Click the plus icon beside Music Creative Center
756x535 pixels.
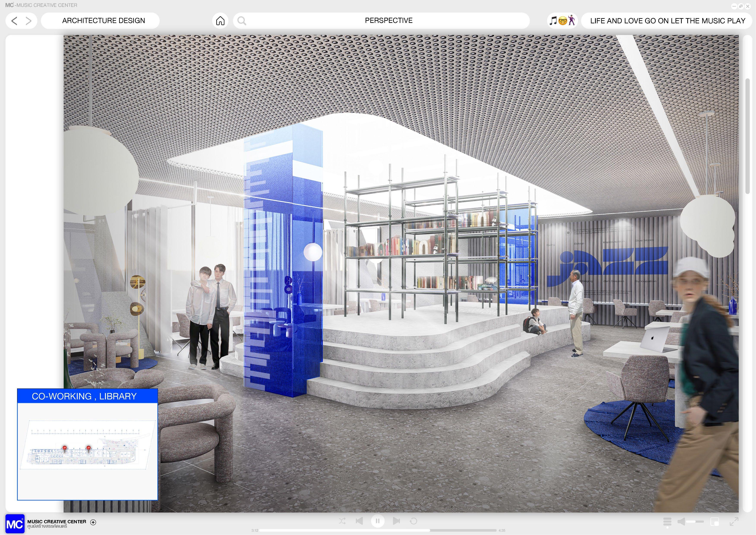93,522
